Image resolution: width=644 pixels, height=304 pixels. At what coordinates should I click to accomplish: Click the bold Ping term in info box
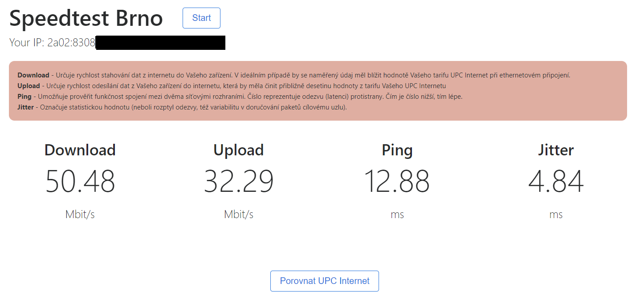(24, 97)
